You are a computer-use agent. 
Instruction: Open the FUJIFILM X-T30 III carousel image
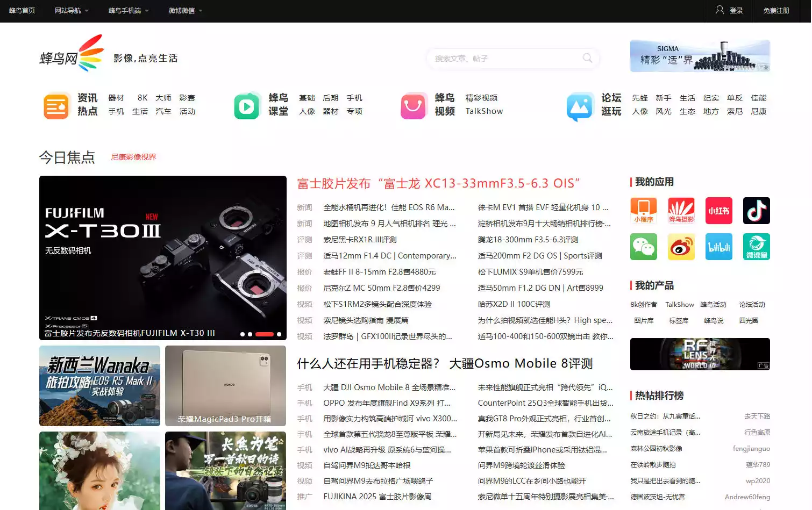click(x=163, y=258)
